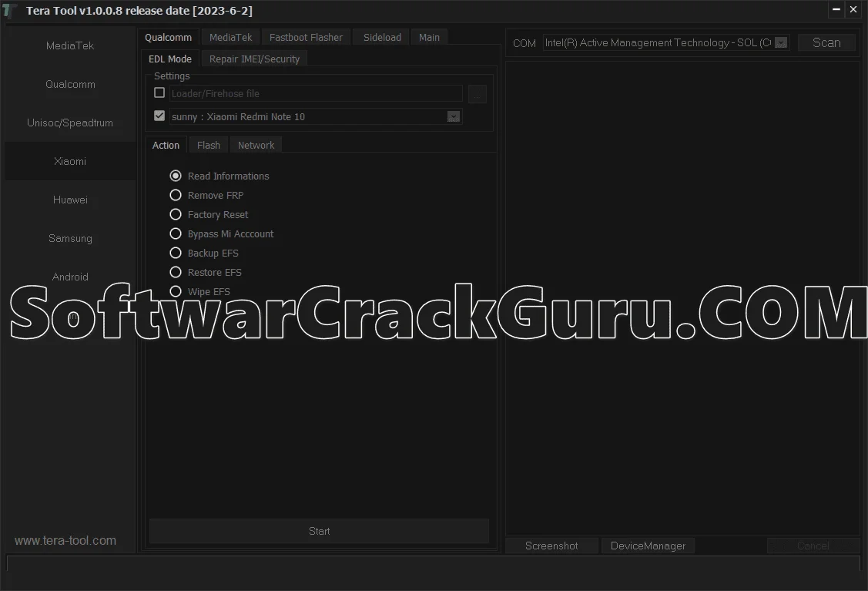868x591 pixels.
Task: Enable the Loader/Firehose file checkbox
Action: pos(159,92)
